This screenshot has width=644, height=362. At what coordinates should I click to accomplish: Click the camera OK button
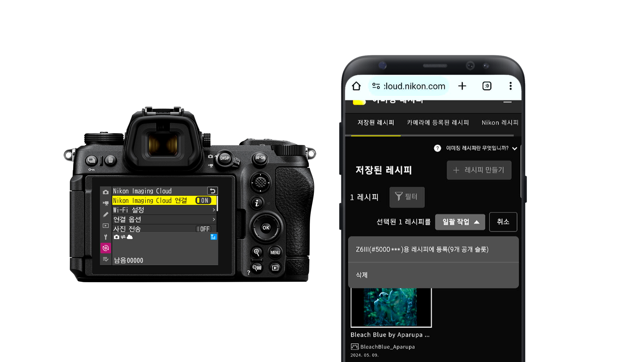pyautogui.click(x=266, y=228)
